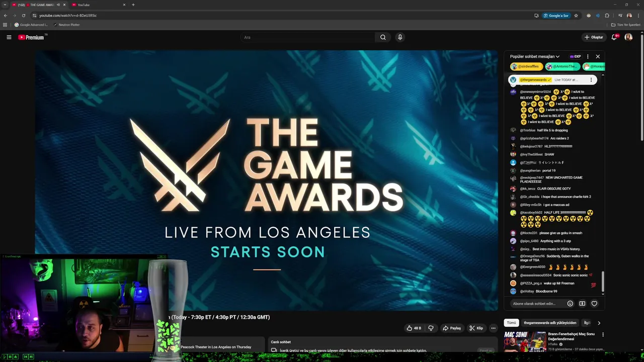Open Google Advanced bookmark
The height and width of the screenshot is (362, 644).
[31, 25]
